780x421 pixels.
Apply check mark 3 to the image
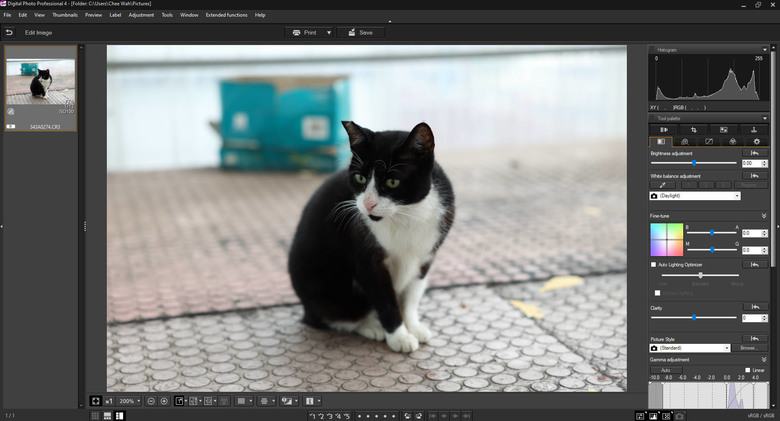coord(329,416)
